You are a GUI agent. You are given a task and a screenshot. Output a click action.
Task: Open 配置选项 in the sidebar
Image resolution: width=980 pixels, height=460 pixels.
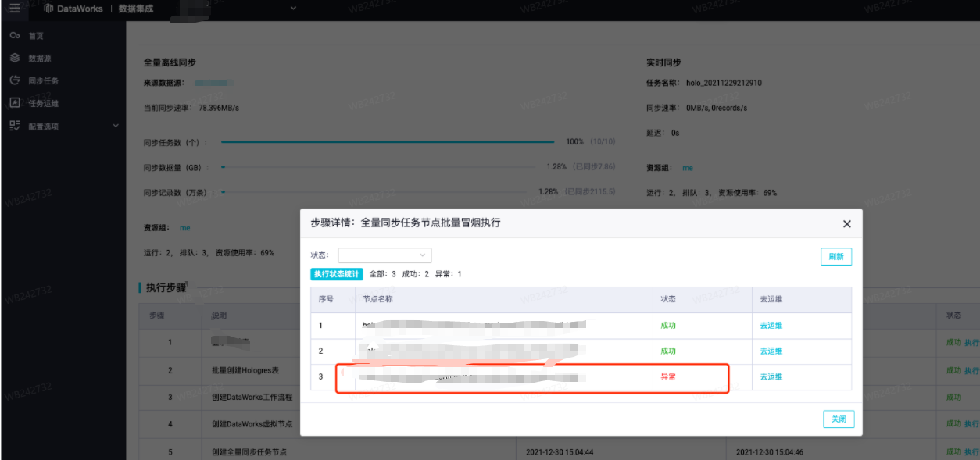click(x=44, y=127)
